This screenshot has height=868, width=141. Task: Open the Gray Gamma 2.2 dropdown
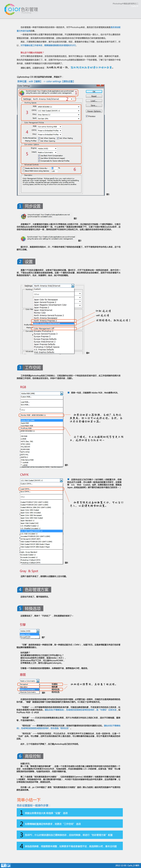pos(58,115)
